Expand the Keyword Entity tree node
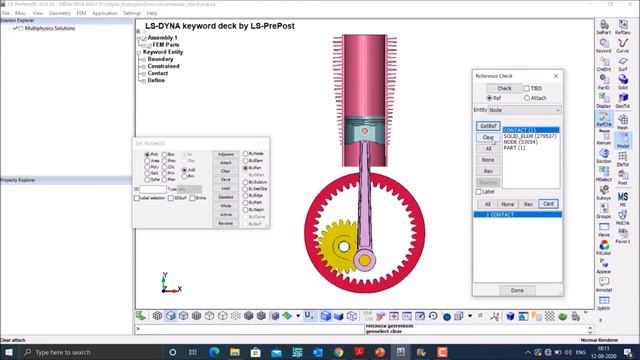 [139, 53]
